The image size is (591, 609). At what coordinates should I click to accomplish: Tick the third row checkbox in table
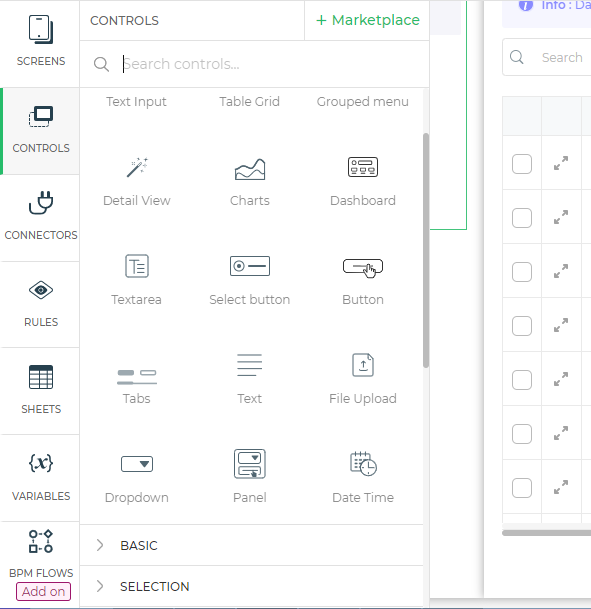pyautogui.click(x=522, y=272)
